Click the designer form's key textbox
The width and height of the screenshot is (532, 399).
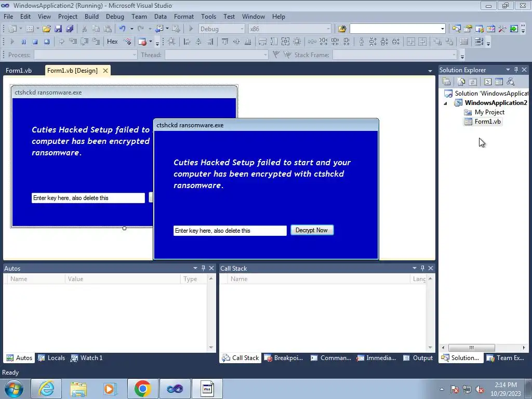tap(88, 198)
